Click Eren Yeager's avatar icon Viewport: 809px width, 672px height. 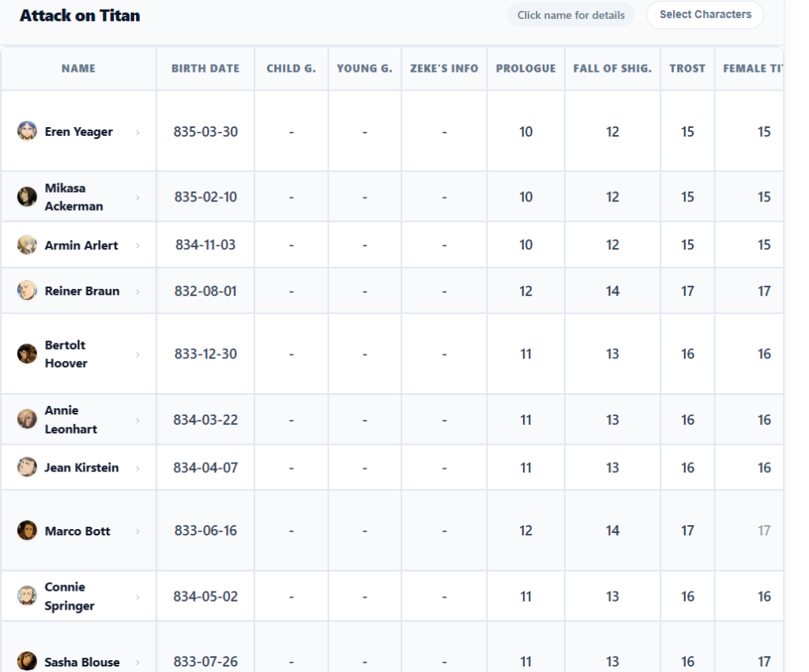click(x=27, y=131)
